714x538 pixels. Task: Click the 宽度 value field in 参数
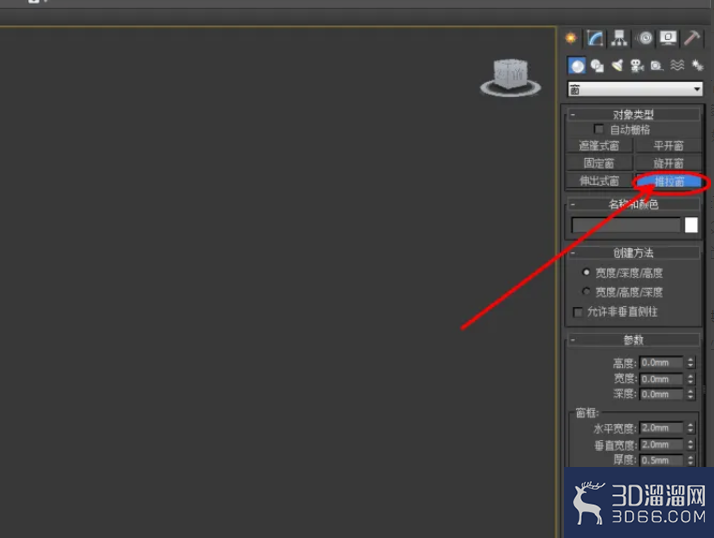point(661,379)
